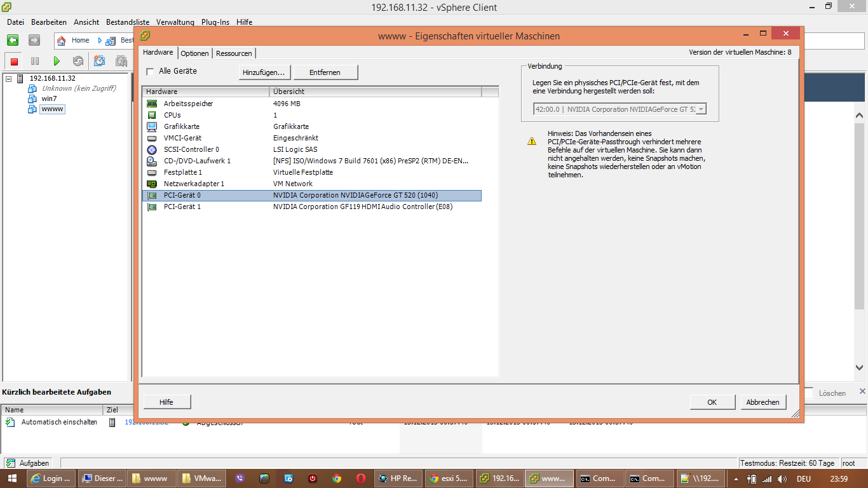Click the reset VM toolbar icon

click(78, 61)
